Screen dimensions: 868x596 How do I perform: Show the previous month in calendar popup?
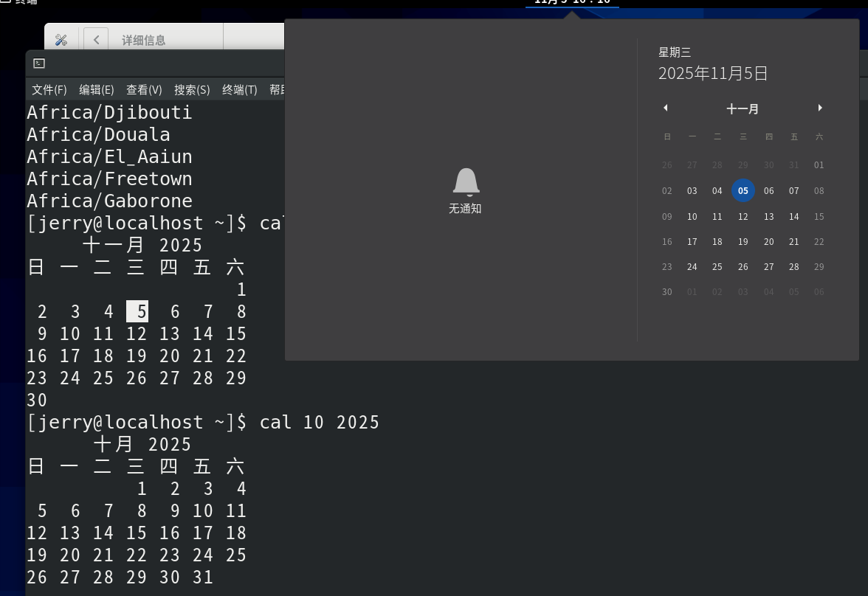coord(666,108)
